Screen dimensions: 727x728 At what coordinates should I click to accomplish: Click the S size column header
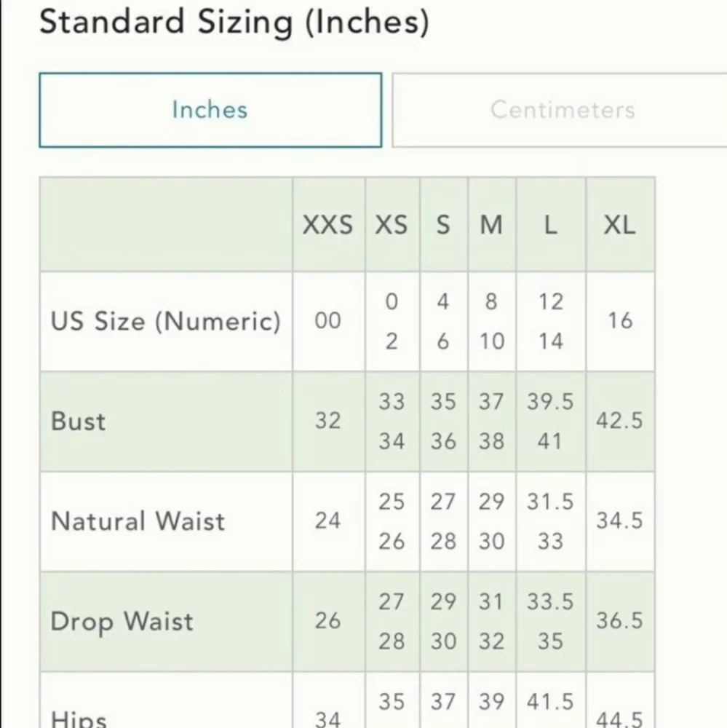[x=443, y=225]
